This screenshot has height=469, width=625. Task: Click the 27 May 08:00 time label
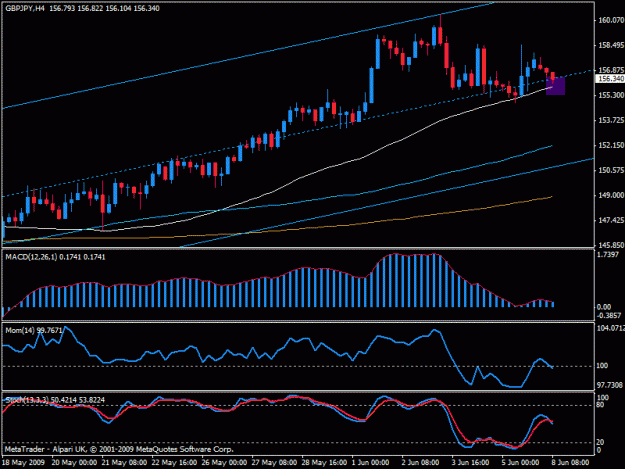[274, 463]
